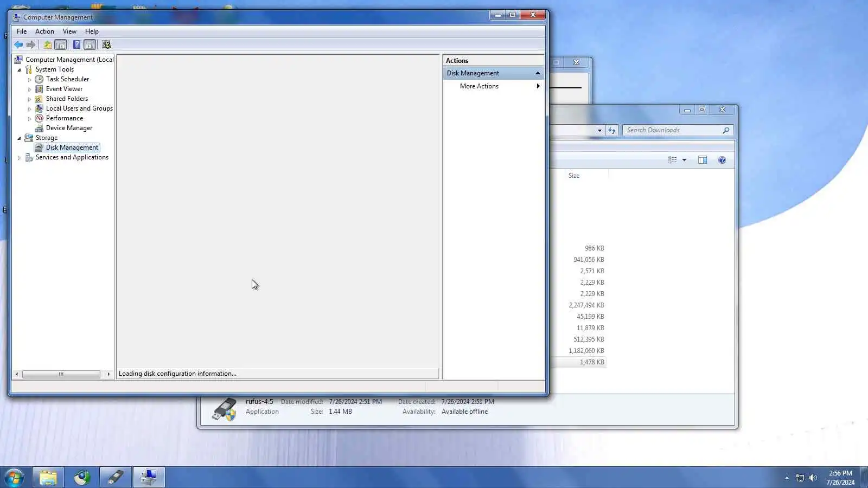The image size is (868, 488).
Task: Click the Explorer search magnifier icon
Action: (x=726, y=130)
